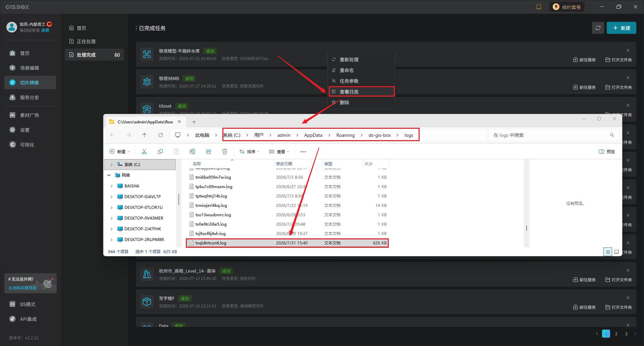The width and height of the screenshot is (644, 346).
Task: Select 重新处理 in the context menu
Action: pos(361,60)
